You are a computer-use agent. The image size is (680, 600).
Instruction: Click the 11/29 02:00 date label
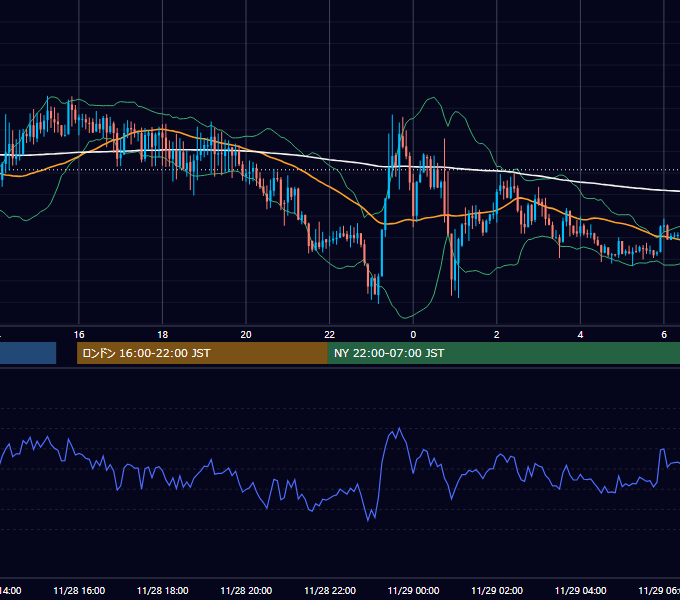tap(497, 591)
